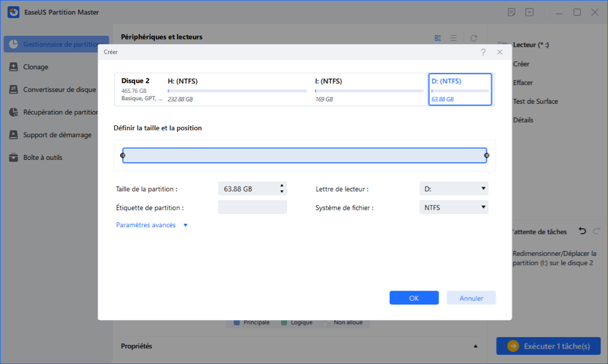Confirm partition creation with OK button
This screenshot has height=364, width=608.
[x=414, y=298]
